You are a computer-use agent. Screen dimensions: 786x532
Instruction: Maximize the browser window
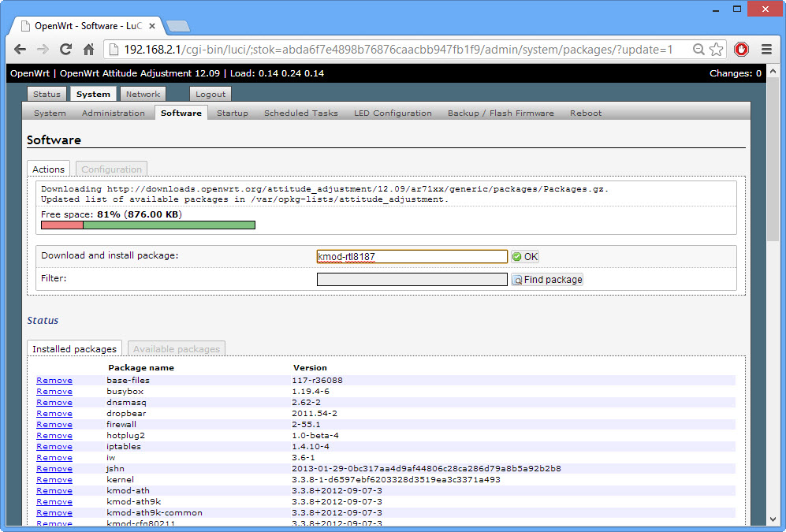pyautogui.click(x=737, y=9)
